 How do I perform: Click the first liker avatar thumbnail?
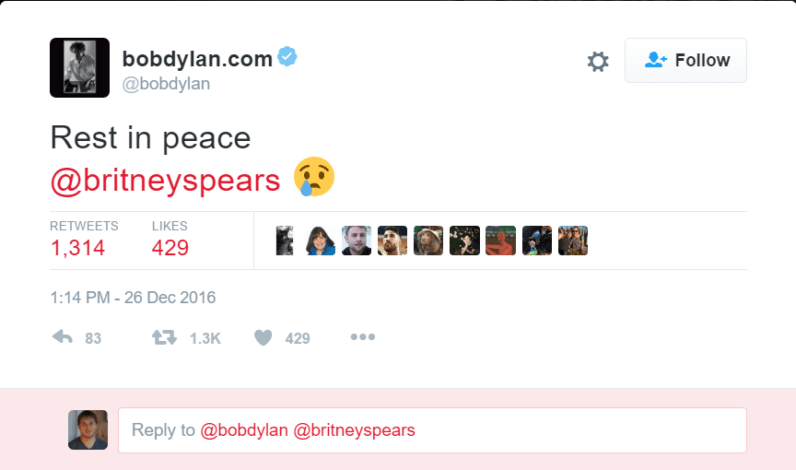(284, 241)
